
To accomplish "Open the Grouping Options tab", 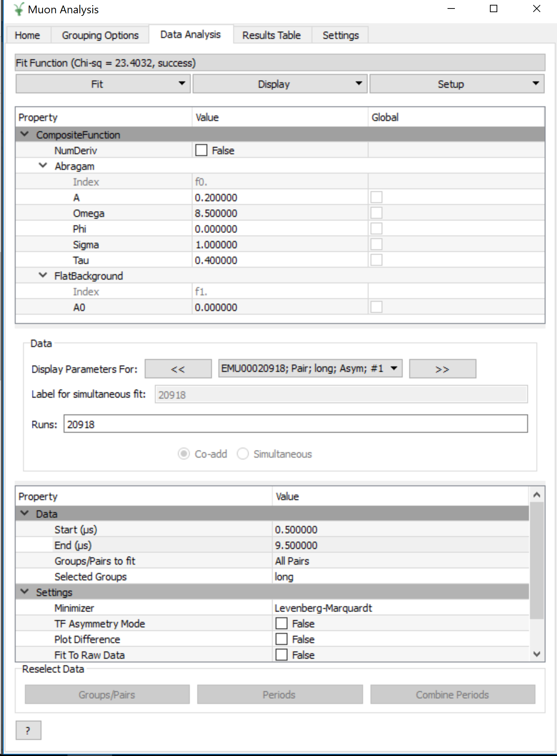I will 100,35.
